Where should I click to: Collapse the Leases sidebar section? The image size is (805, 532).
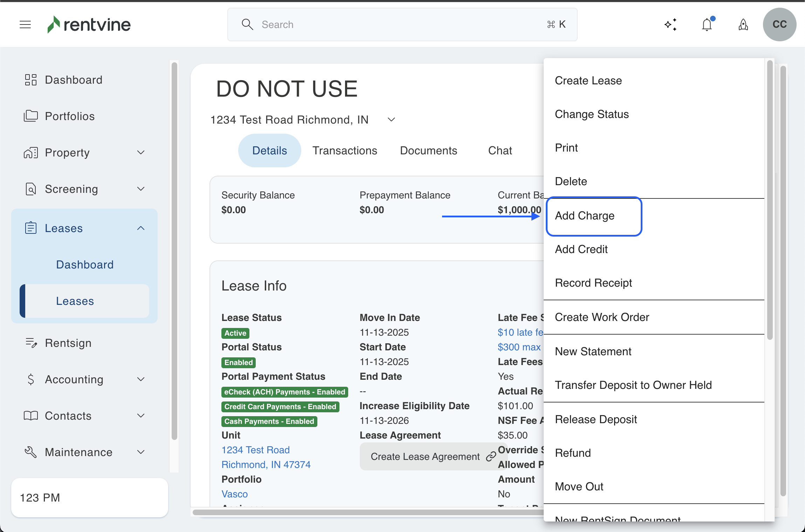pos(141,228)
